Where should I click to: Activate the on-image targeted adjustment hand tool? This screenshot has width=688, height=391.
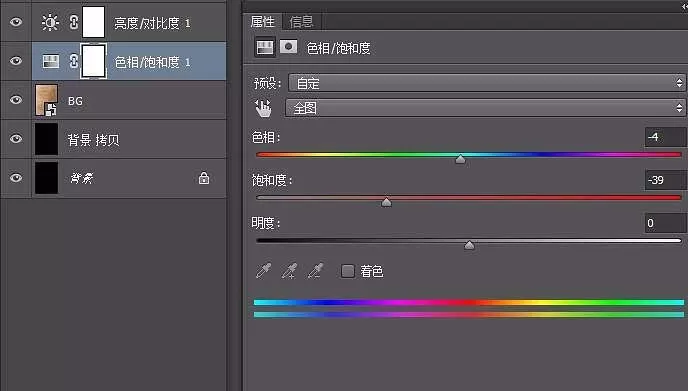point(263,108)
